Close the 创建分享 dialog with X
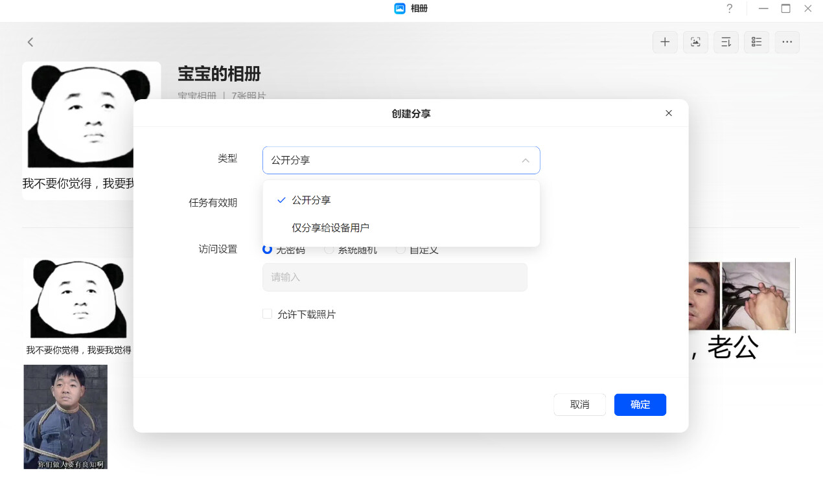 point(669,113)
